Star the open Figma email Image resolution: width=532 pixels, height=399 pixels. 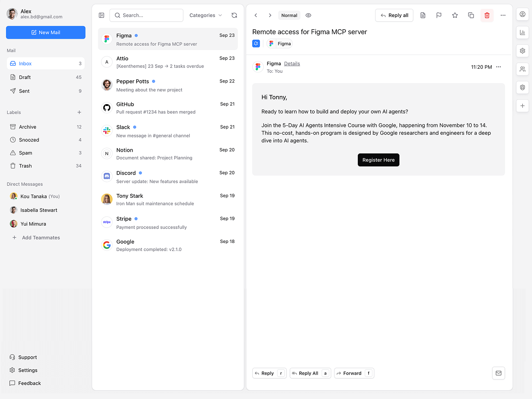click(455, 16)
